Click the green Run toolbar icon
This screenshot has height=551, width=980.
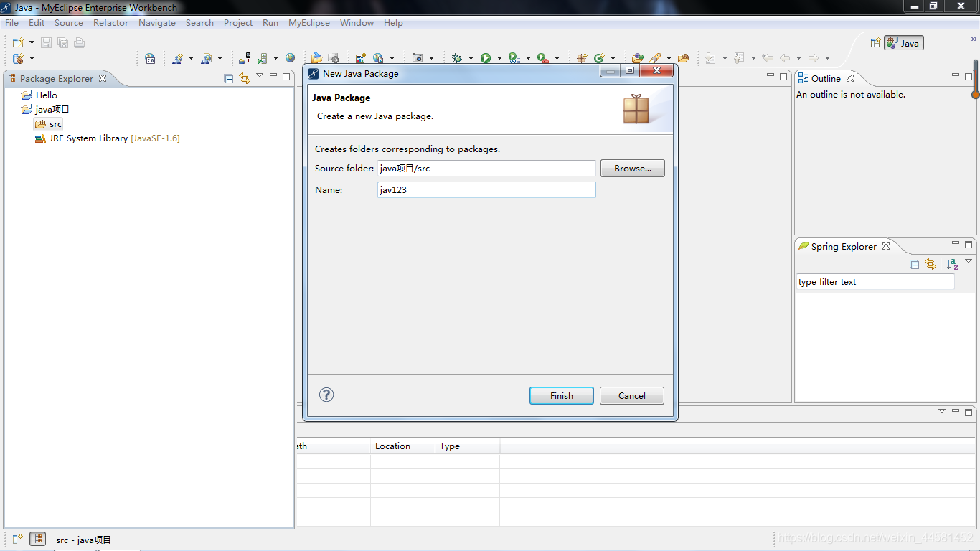pyautogui.click(x=486, y=58)
